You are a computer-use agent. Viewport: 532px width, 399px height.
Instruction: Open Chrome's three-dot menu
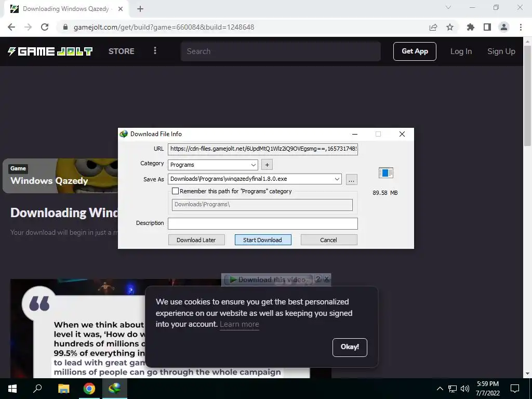(x=521, y=27)
